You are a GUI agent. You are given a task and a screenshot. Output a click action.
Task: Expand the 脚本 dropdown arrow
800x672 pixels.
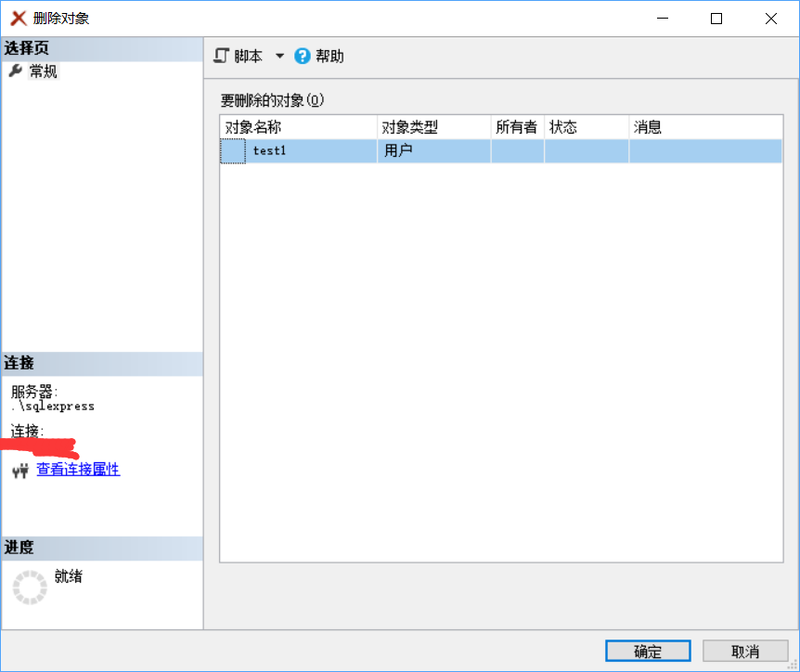pos(279,56)
